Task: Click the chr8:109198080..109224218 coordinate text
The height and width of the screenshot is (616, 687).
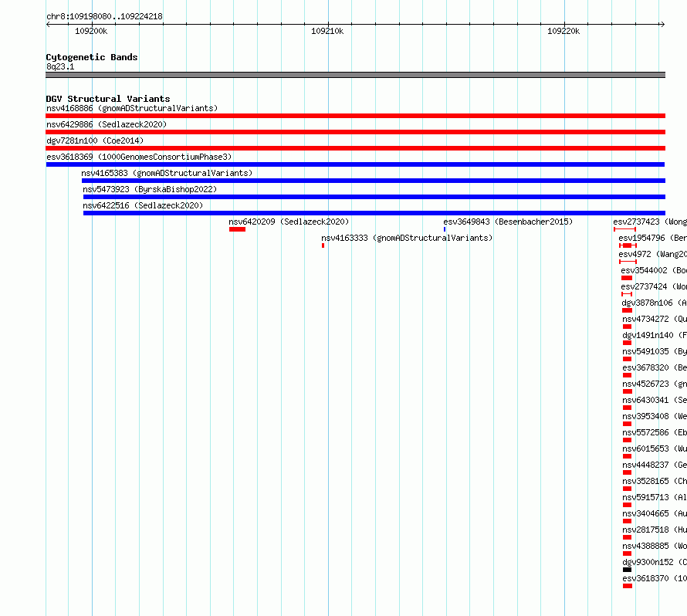Action: pyautogui.click(x=104, y=17)
